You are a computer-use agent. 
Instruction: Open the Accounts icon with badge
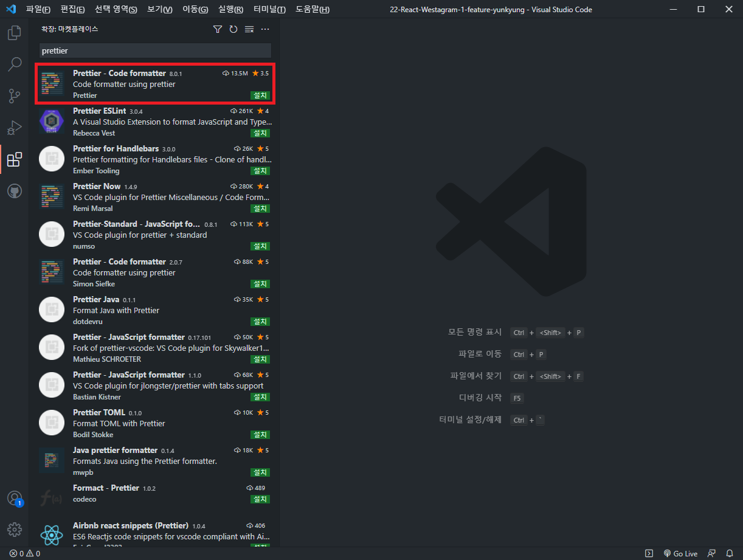tap(14, 499)
